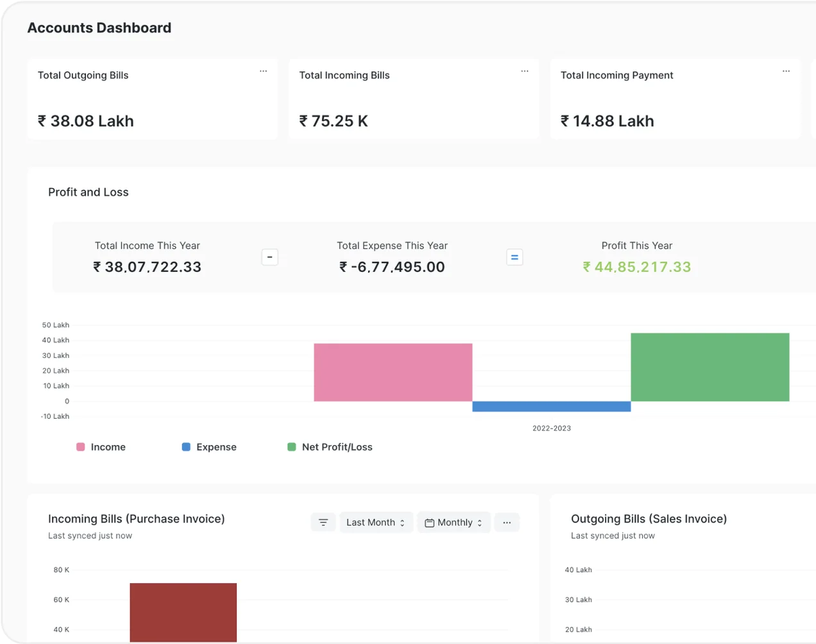Click the Total Incoming Payment title

[617, 75]
